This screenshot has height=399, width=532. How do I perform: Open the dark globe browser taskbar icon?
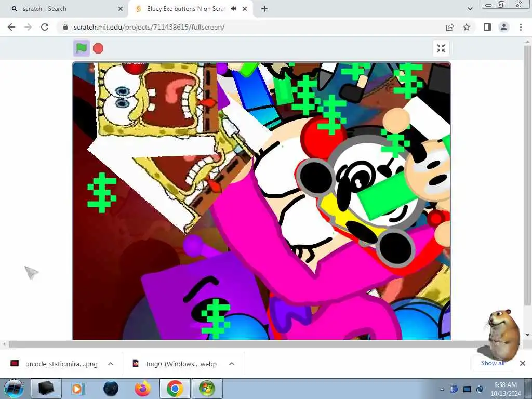tap(111, 389)
